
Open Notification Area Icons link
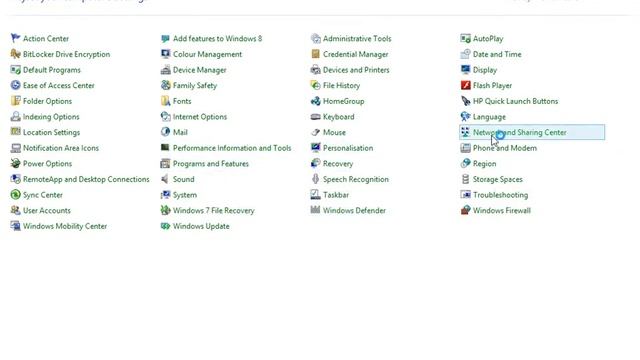click(x=61, y=148)
